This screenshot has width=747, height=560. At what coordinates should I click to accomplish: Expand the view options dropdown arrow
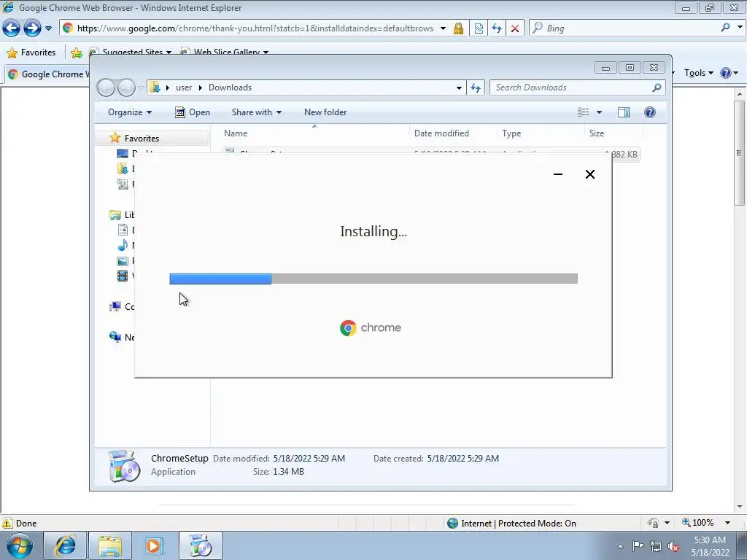(600, 112)
